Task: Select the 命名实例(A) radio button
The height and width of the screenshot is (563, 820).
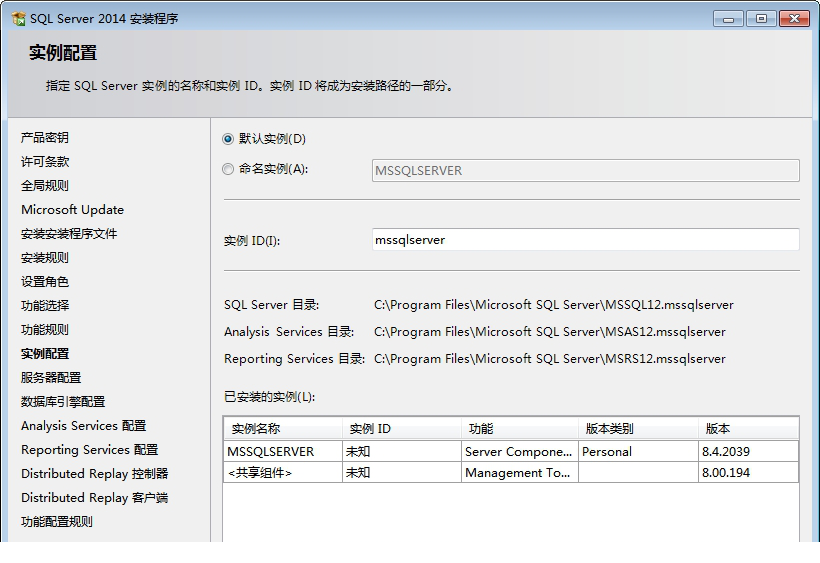Action: point(227,169)
